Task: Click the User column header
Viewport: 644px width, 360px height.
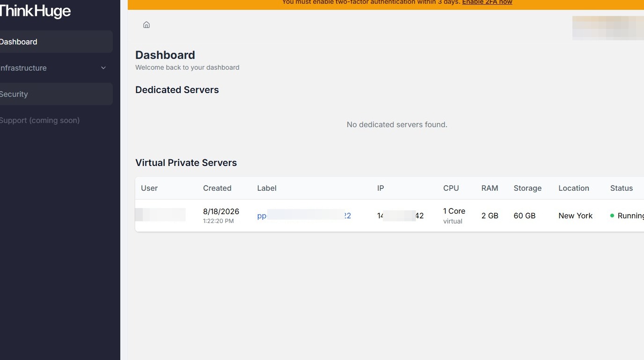Action: tap(149, 188)
